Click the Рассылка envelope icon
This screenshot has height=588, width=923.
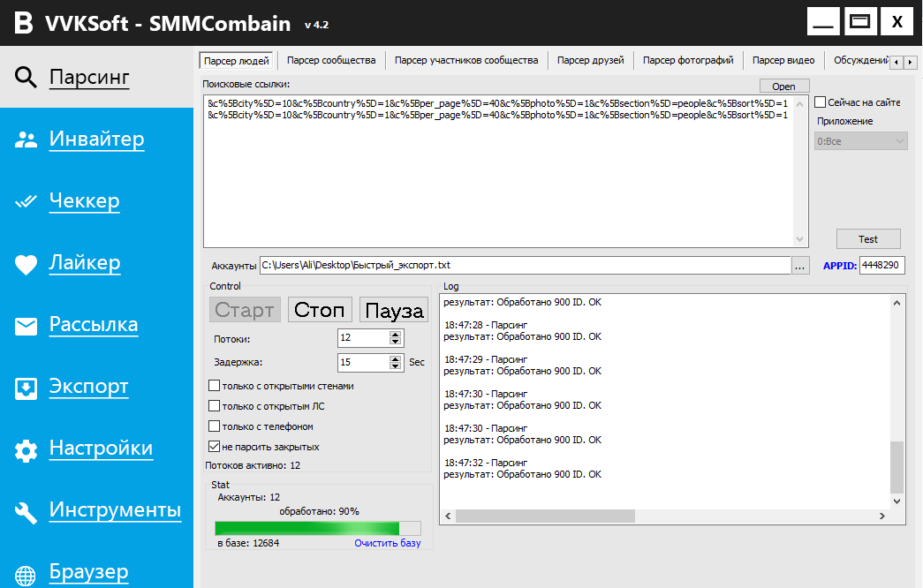coord(26,326)
